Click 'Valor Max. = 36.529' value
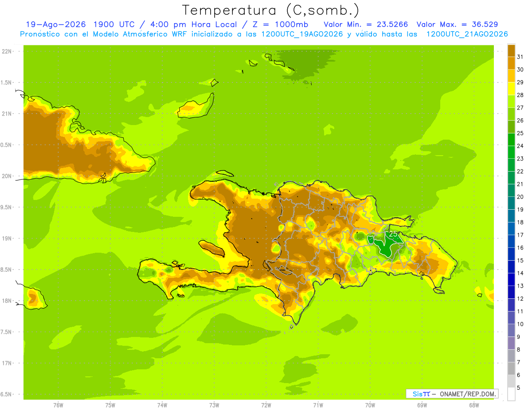The height and width of the screenshot is (411, 532). point(458,24)
